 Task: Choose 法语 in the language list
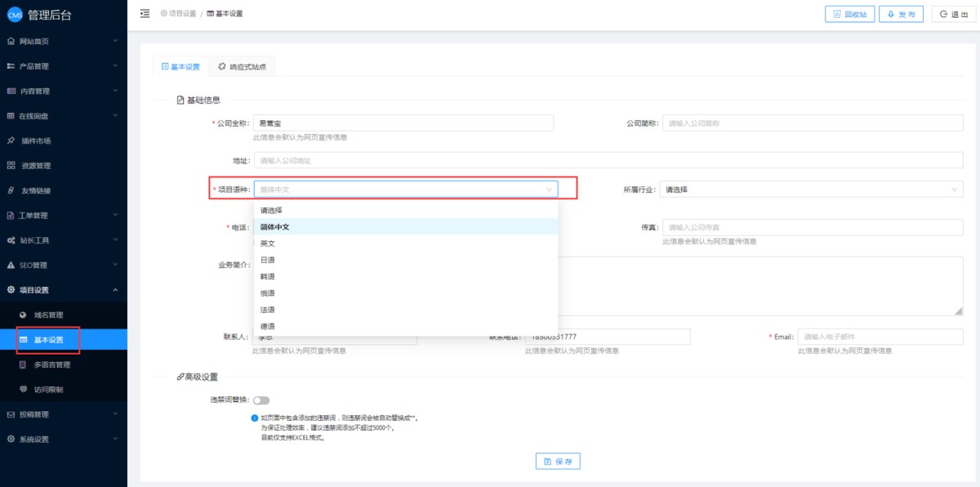[406, 310]
